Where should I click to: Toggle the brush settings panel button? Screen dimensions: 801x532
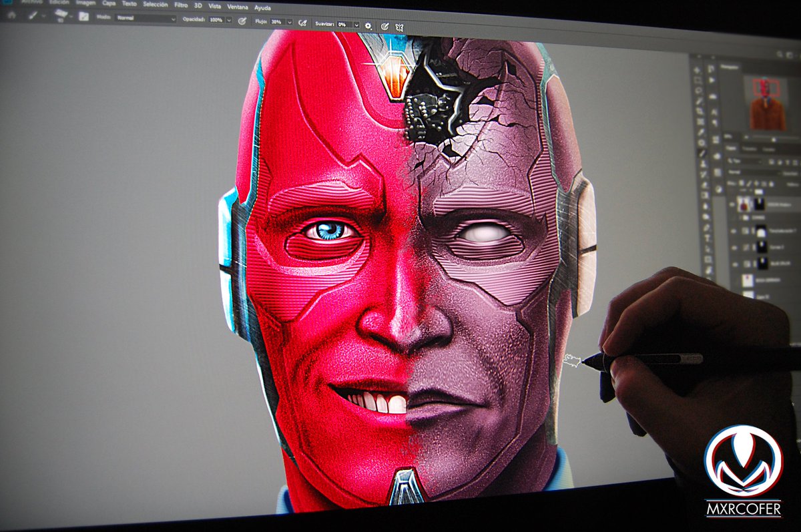pos(83,16)
